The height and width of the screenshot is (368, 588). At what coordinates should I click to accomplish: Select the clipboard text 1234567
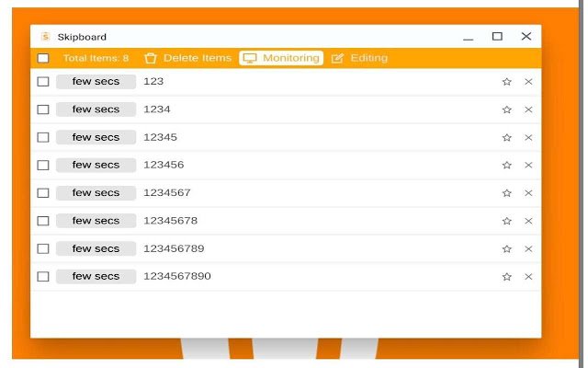pos(167,193)
